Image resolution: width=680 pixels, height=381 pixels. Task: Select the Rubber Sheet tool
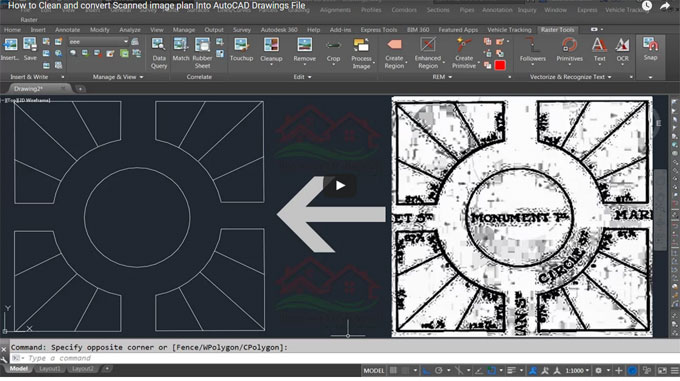click(x=202, y=53)
